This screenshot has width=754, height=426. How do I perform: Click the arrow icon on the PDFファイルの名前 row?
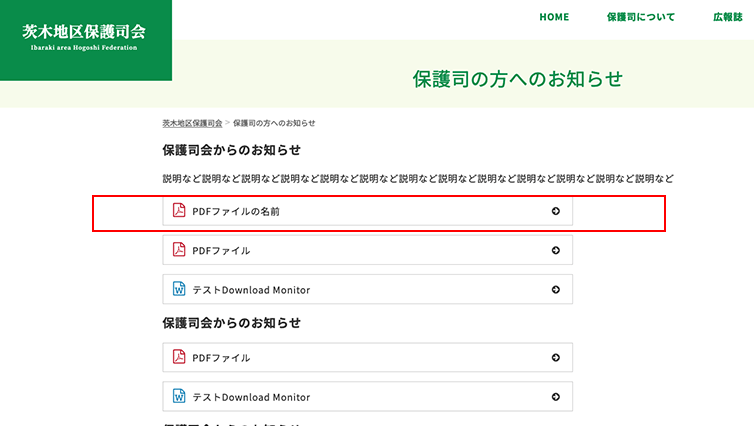click(556, 211)
